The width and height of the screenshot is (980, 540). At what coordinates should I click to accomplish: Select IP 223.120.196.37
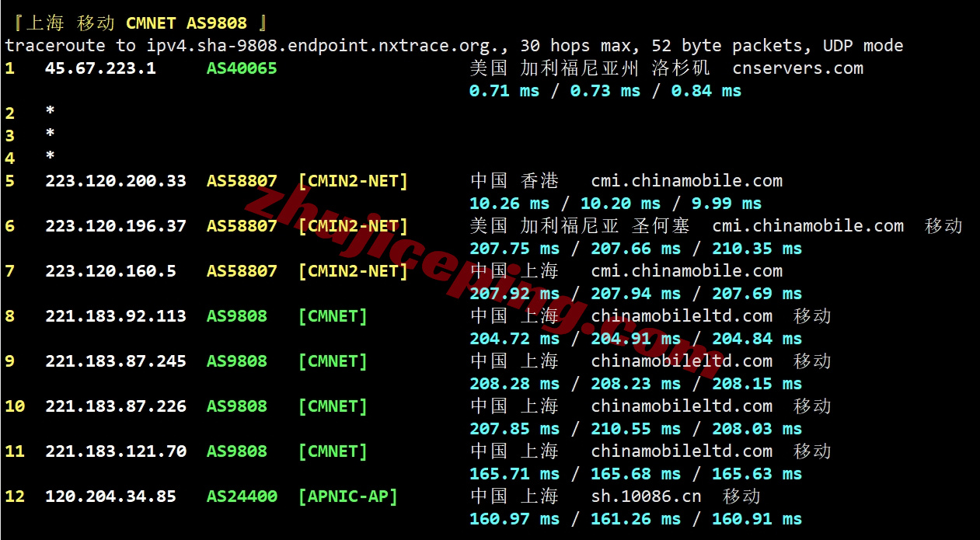pos(116,226)
